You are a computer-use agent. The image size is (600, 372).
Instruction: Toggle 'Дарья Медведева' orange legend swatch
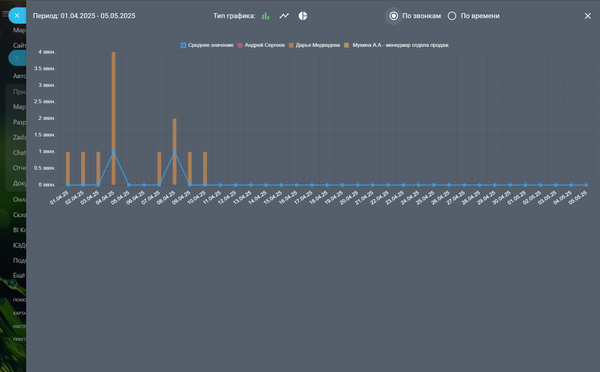(291, 45)
